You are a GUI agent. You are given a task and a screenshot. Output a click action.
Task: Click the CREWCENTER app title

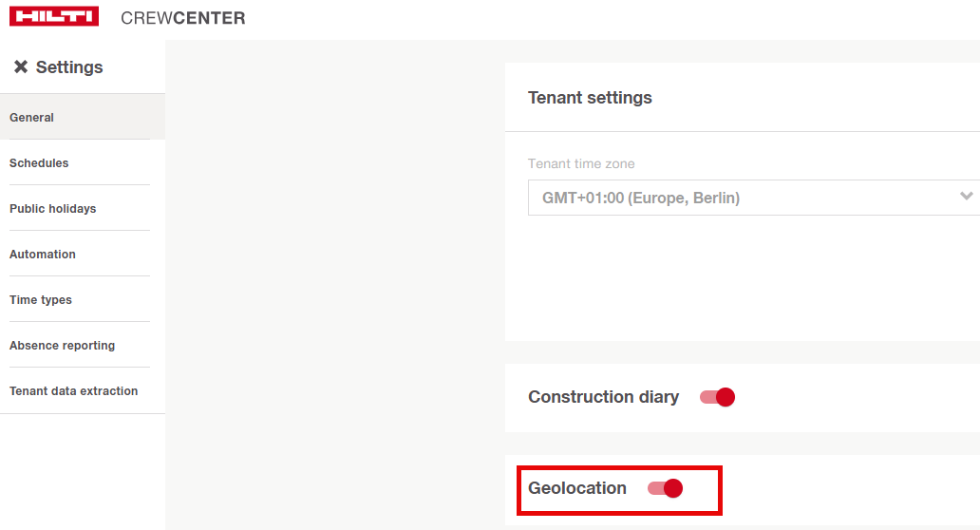pos(183,18)
